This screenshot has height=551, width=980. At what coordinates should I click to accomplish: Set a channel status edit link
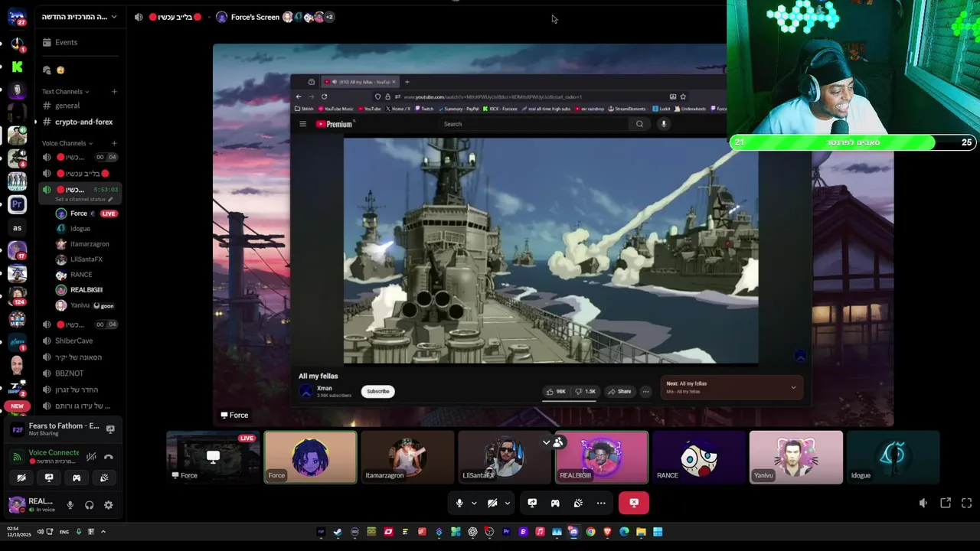tap(84, 199)
